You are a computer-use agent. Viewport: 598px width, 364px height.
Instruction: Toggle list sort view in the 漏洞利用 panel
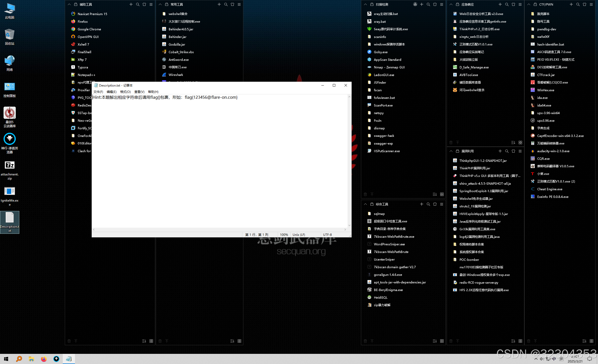pyautogui.click(x=513, y=341)
